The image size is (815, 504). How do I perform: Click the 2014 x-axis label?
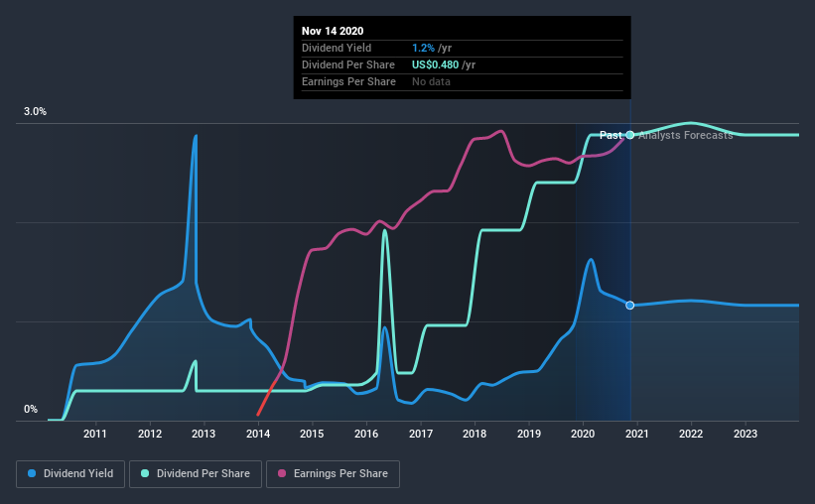click(x=258, y=434)
